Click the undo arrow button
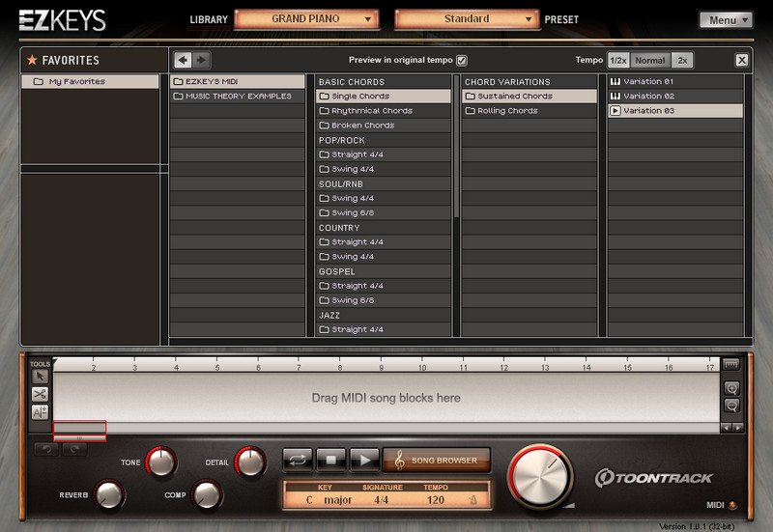773x532 pixels. [x=44, y=450]
